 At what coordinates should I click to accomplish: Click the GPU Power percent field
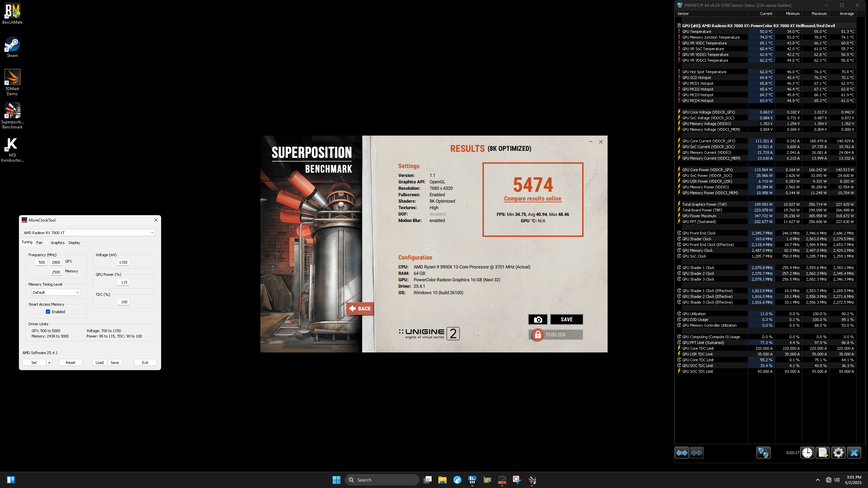click(123, 282)
